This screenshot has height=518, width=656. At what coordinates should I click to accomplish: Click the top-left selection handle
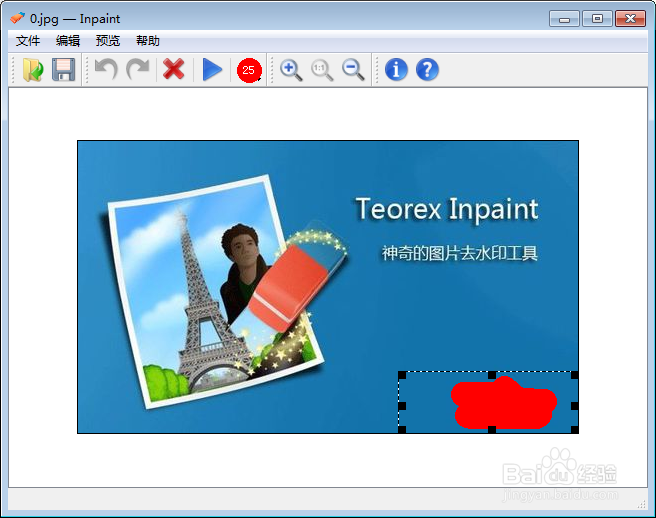pos(402,375)
